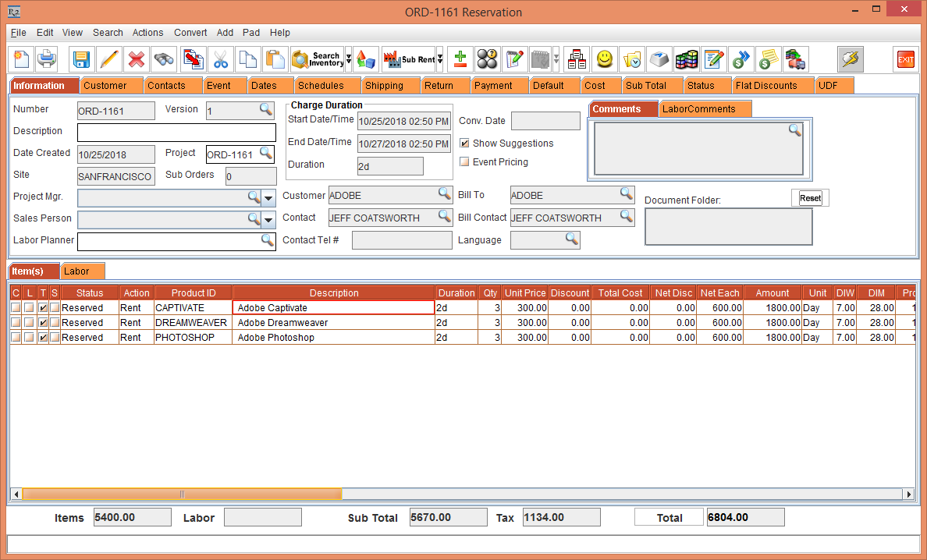Expand the Sales Person dropdown arrow
The height and width of the screenshot is (560, 927).
pos(268,219)
